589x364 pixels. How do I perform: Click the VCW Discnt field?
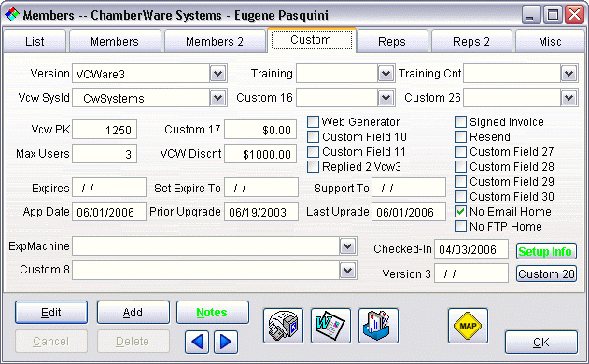pos(260,154)
